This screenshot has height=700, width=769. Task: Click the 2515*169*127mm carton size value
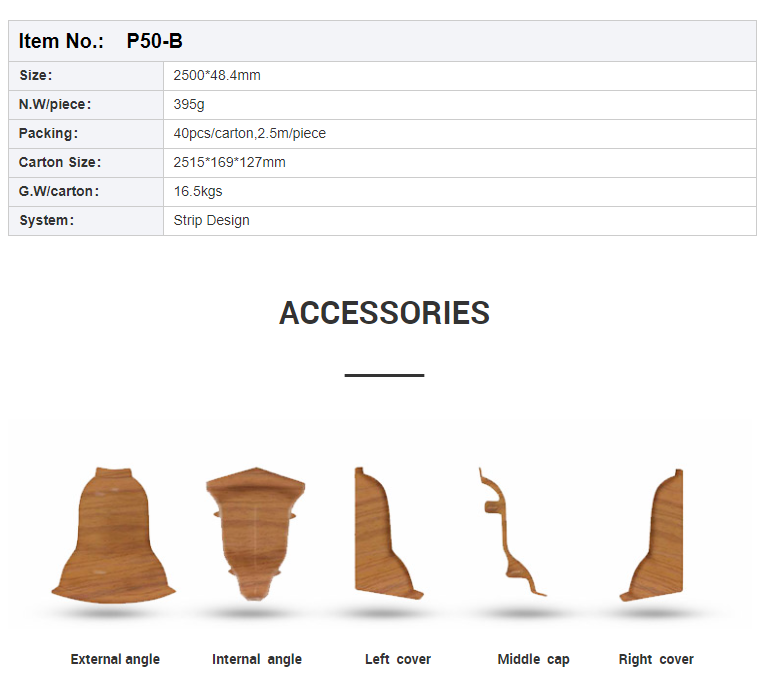pos(229,163)
